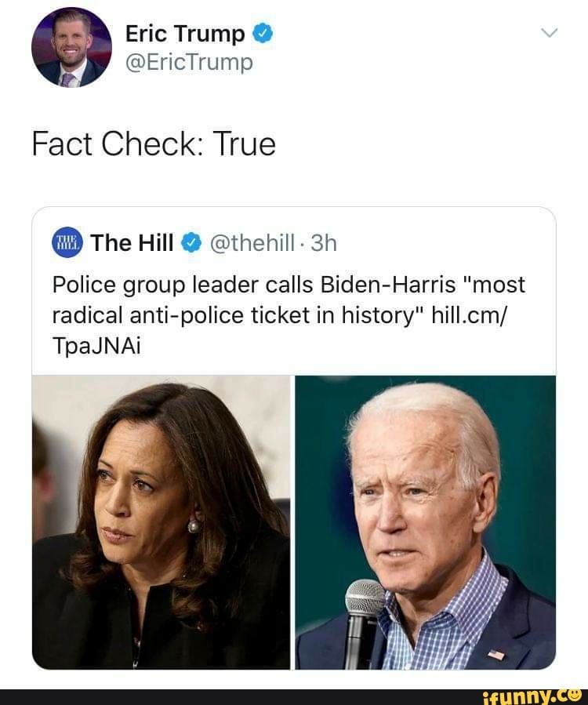Click the embedded The Hill quoted tweet card

point(294,439)
